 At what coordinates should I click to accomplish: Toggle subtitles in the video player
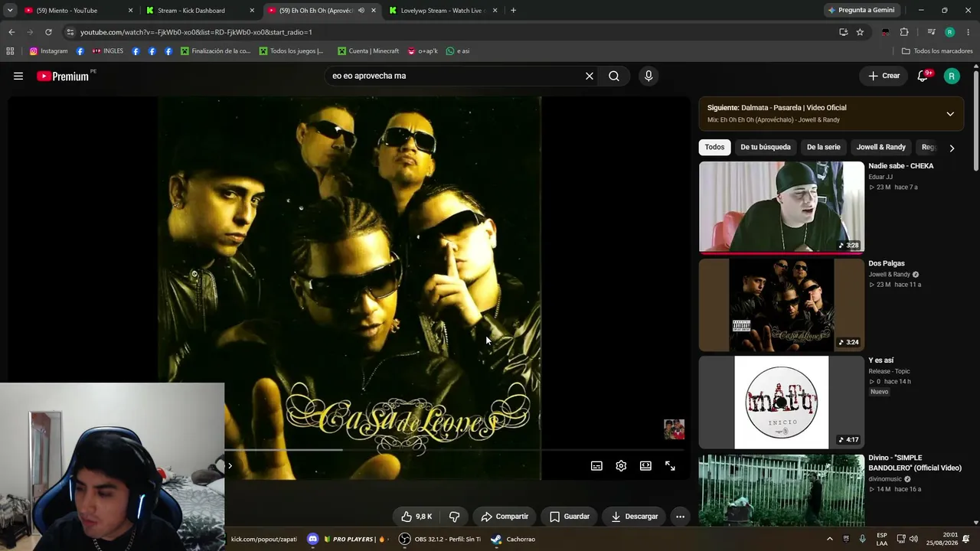coord(596,465)
